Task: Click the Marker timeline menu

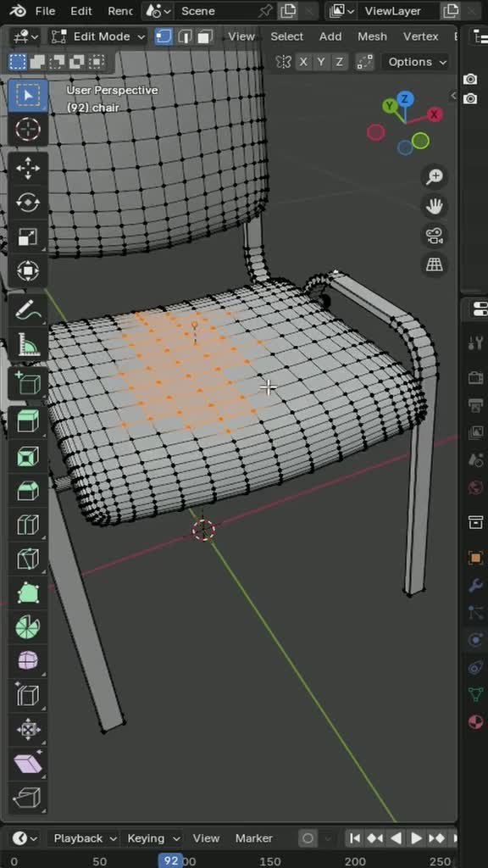Action: [x=254, y=838]
